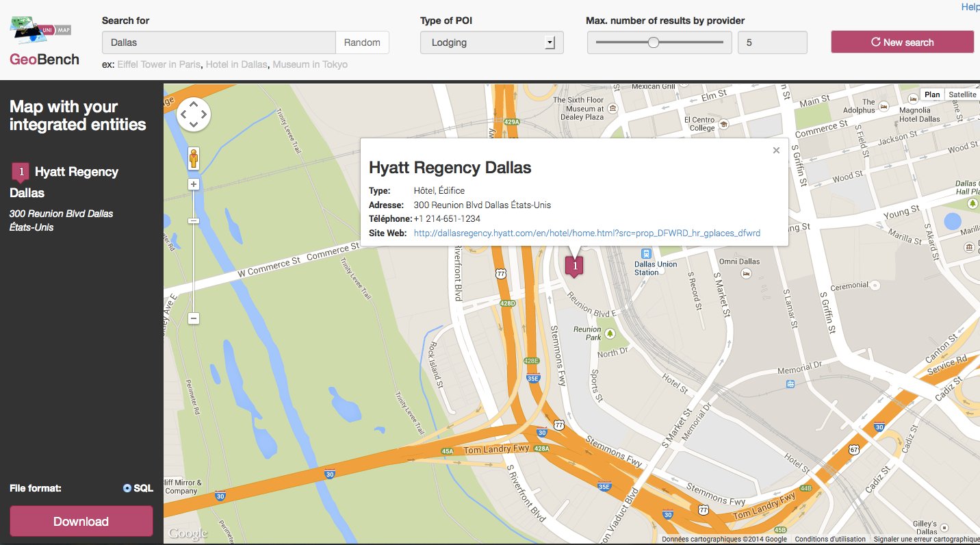Zoom in with the plus button

click(194, 184)
